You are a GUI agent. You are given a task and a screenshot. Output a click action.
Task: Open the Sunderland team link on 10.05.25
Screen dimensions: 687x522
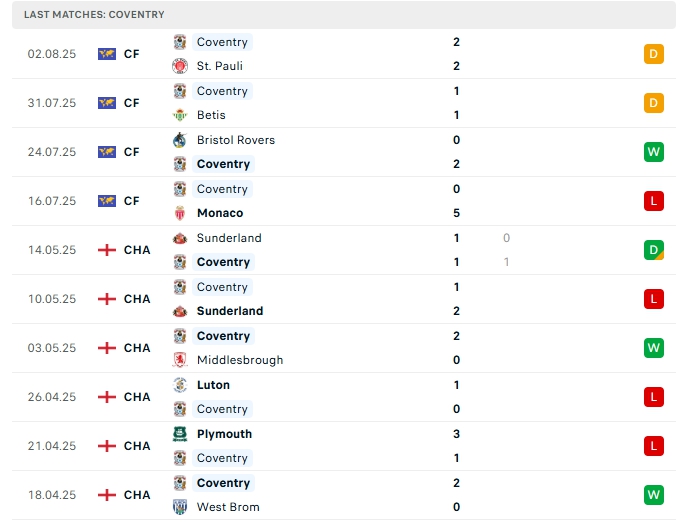pyautogui.click(x=230, y=311)
